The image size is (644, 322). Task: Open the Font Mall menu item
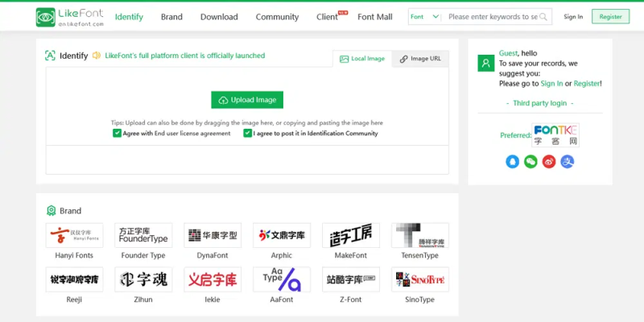[374, 17]
